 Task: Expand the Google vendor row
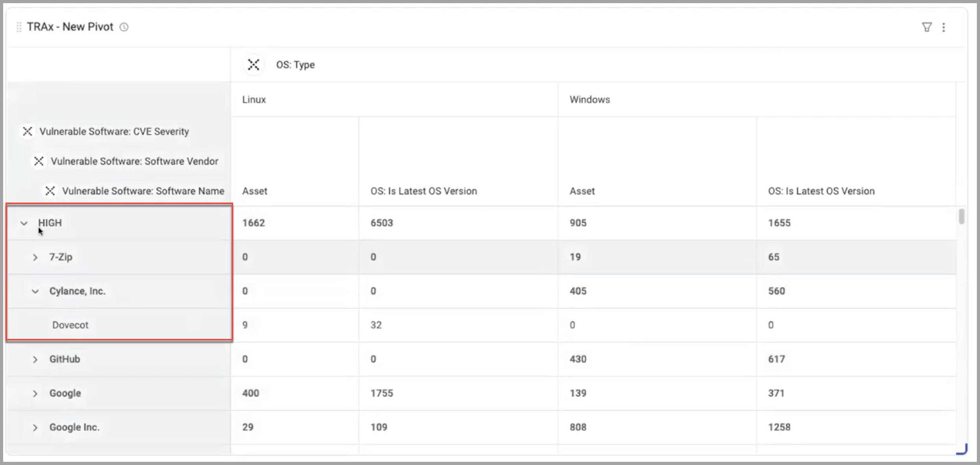(x=35, y=394)
